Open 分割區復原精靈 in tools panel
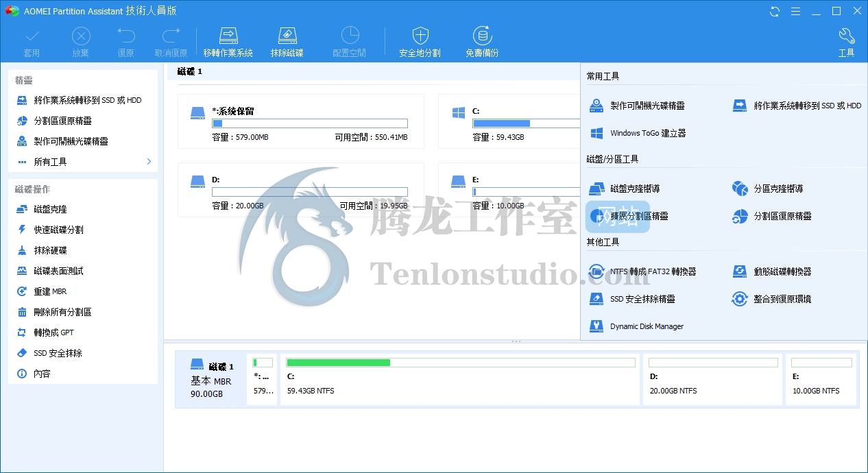Screen dimensions: 868x473 coord(771,216)
